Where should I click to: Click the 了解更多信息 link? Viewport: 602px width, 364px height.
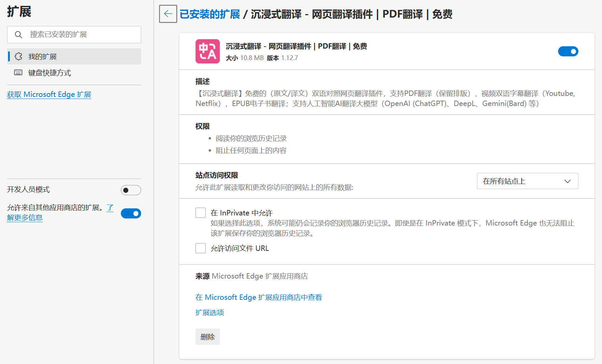coord(25,217)
